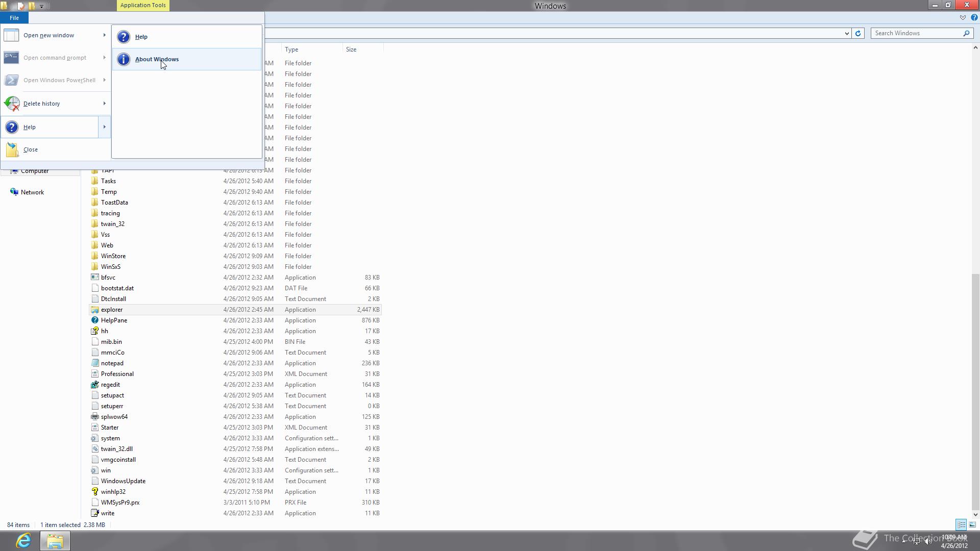Click the notepad application icon
The width and height of the screenshot is (980, 551).
tap(94, 363)
